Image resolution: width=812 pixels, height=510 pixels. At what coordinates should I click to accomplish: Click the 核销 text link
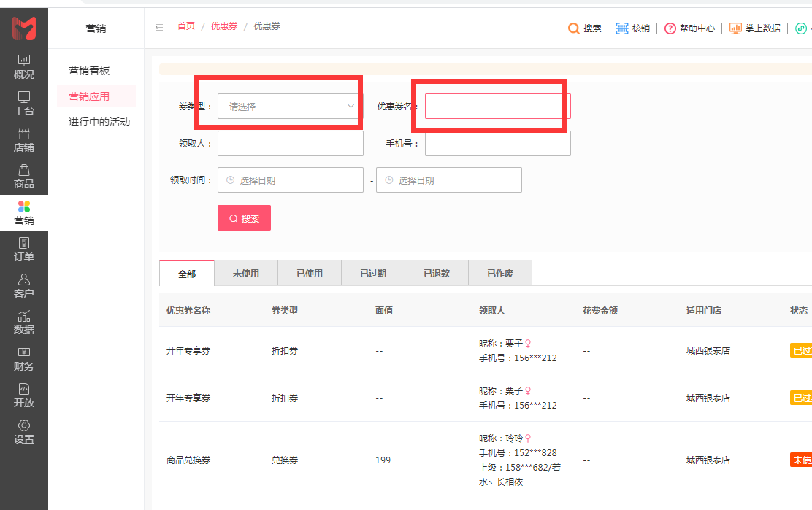tap(641, 28)
